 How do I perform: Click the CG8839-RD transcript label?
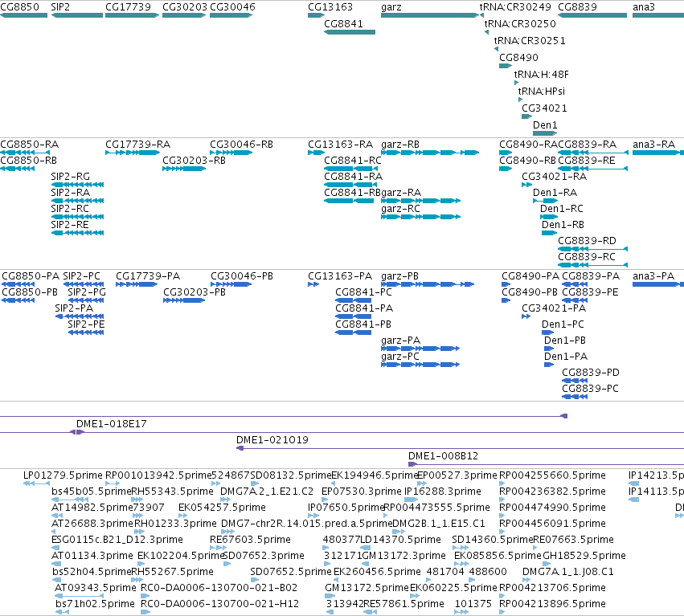[588, 241]
